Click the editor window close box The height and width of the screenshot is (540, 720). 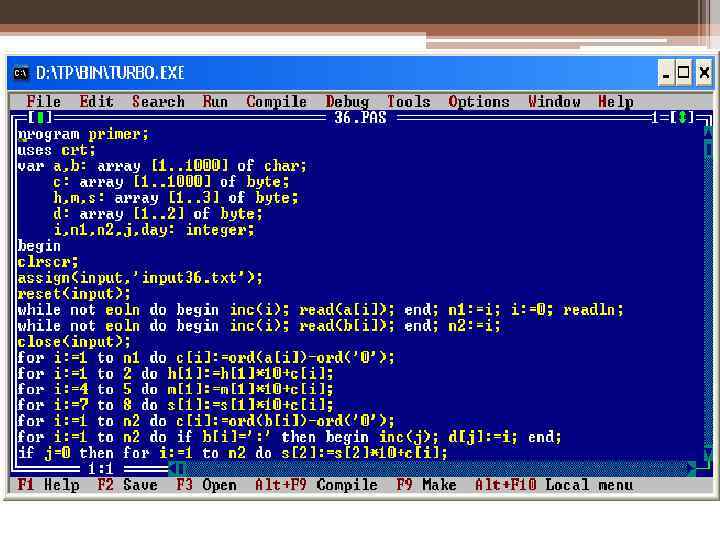tap(40, 118)
